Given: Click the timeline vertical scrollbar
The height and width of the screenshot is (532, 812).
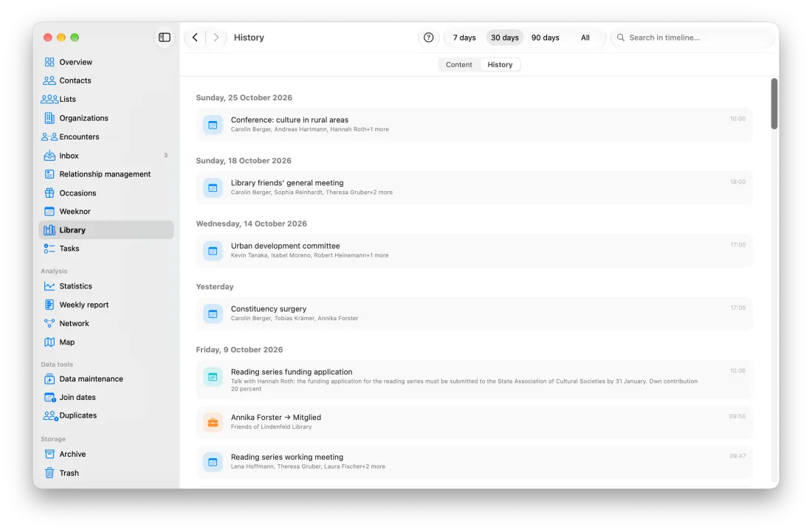Looking at the screenshot, I should (x=774, y=103).
